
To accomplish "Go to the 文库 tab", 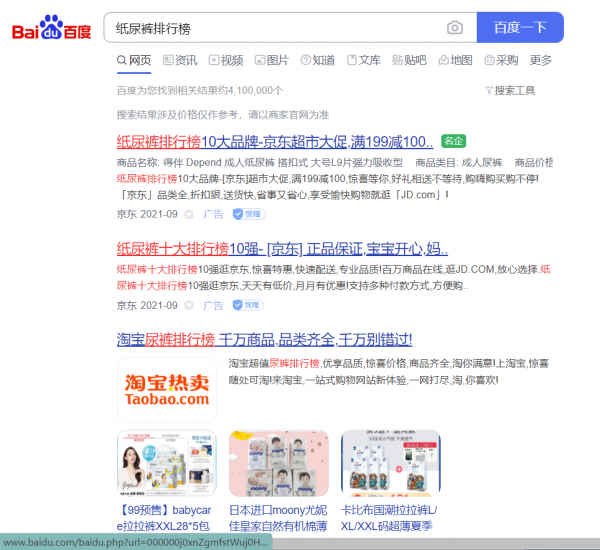I will click(x=363, y=60).
